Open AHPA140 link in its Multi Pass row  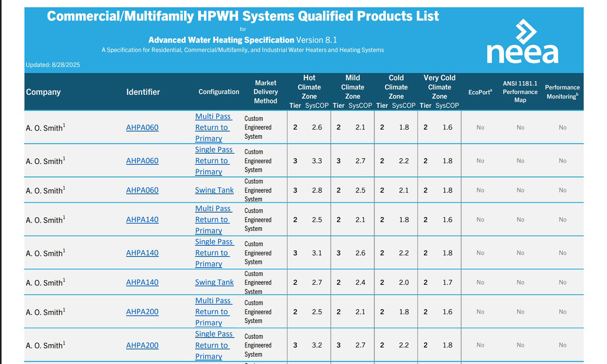142,220
